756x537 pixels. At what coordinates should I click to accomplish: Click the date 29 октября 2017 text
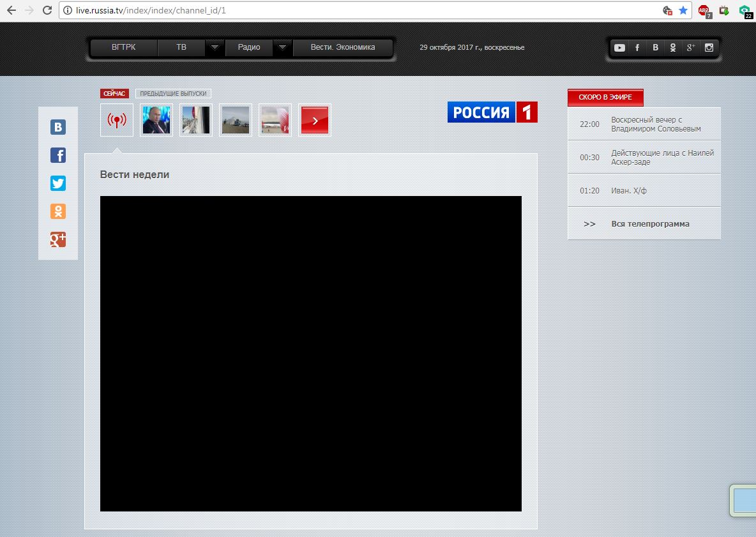472,47
